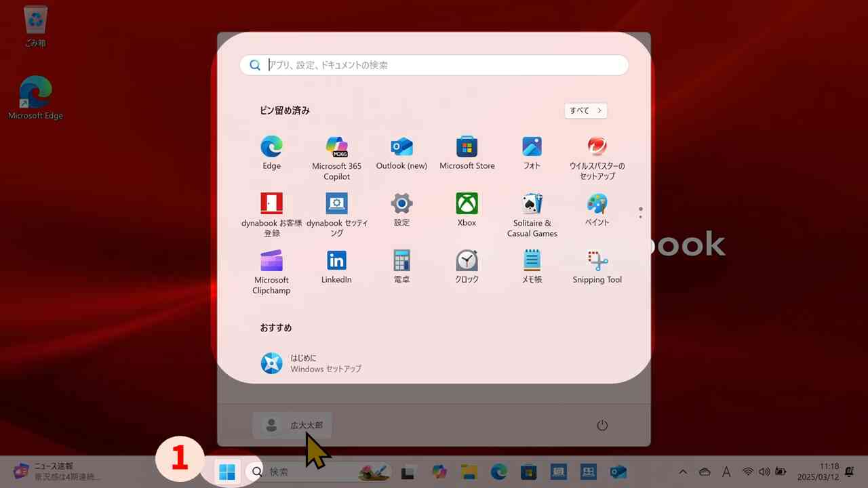Launch Microsoft Clipchamp
Image resolution: width=868 pixels, height=488 pixels.
(271, 272)
